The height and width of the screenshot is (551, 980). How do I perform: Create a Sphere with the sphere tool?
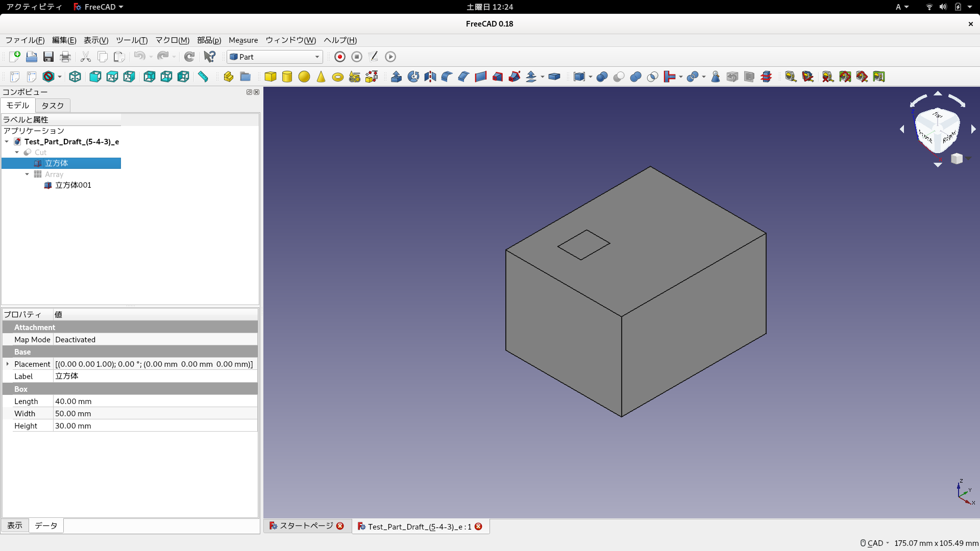coord(304,77)
